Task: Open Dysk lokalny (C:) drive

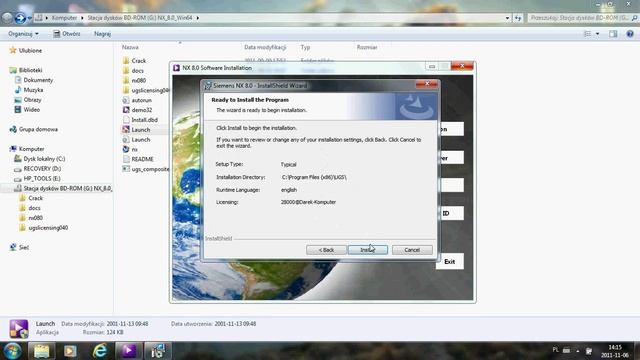Action: coord(44,159)
